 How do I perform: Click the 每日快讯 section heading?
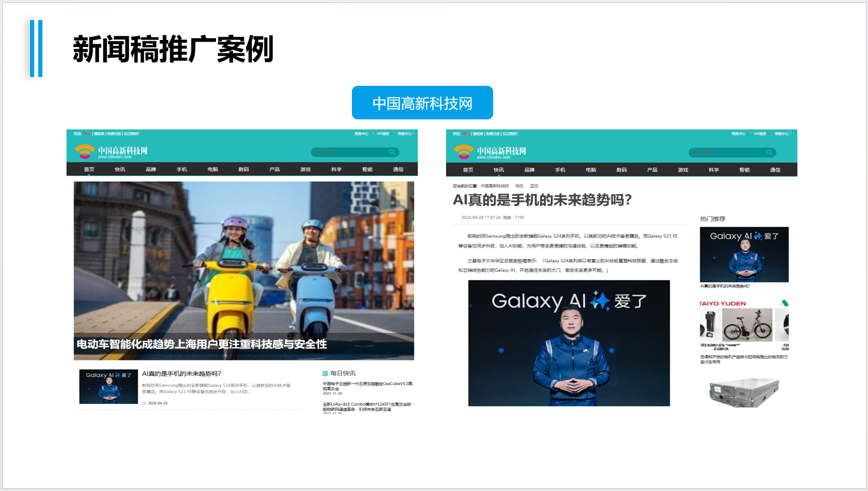(x=342, y=373)
